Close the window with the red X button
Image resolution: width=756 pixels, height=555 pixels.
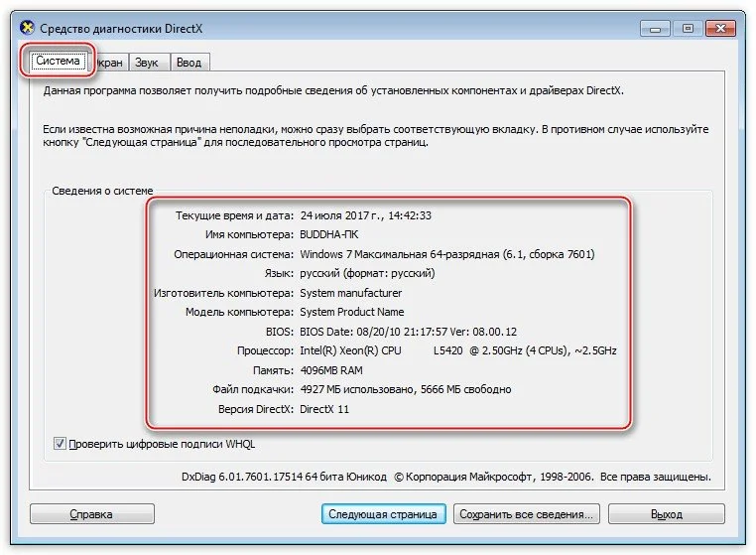(720, 29)
